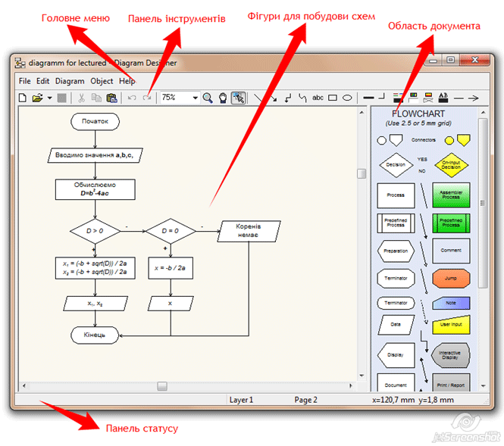
Task: Click the New document icon
Action: [x=23, y=98]
